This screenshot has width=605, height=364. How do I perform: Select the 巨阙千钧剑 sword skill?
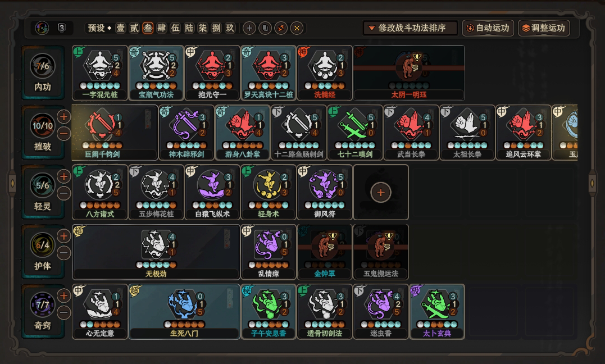pyautogui.click(x=115, y=133)
